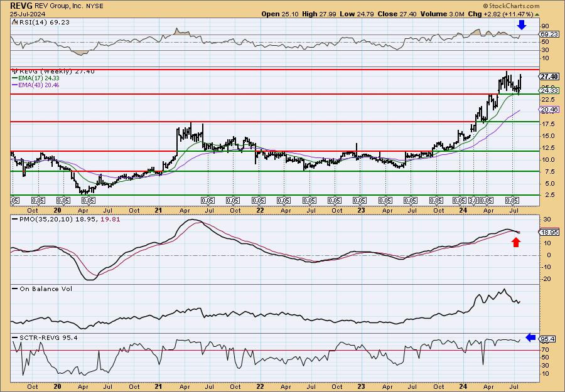565x392 pixels.
Task: Click the 24.33 EMA tag on axis
Action: (549, 90)
